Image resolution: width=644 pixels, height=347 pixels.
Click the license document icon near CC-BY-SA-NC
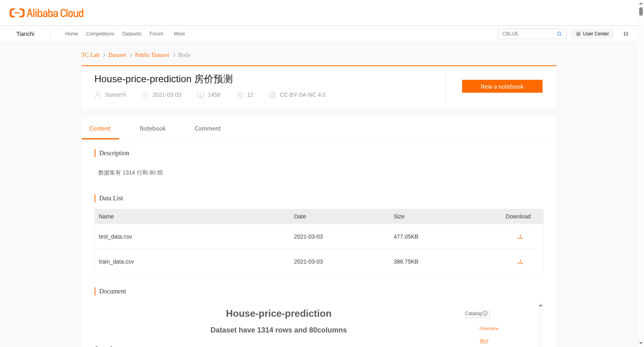coord(272,95)
